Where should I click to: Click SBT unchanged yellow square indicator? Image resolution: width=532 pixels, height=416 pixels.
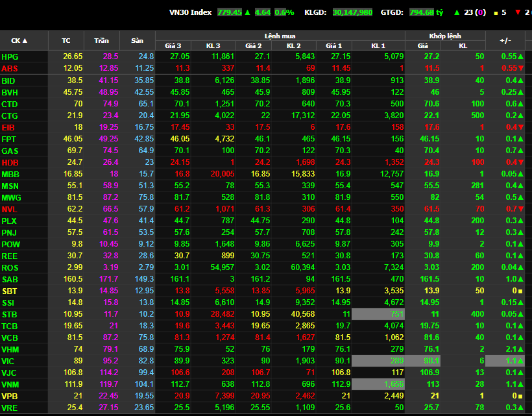pos(520,291)
